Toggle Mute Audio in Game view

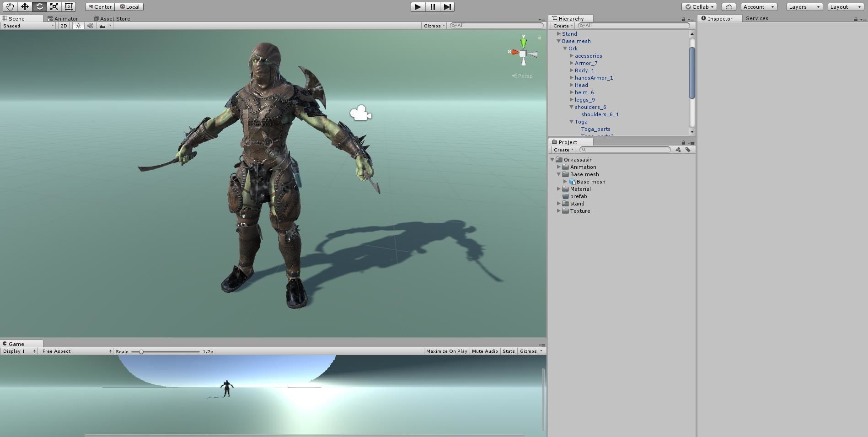[485, 351]
